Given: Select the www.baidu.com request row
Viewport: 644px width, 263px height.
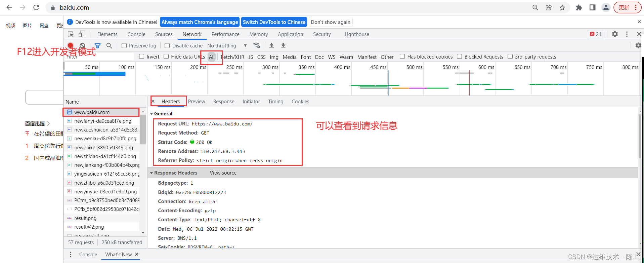Looking at the screenshot, I should 101,112.
